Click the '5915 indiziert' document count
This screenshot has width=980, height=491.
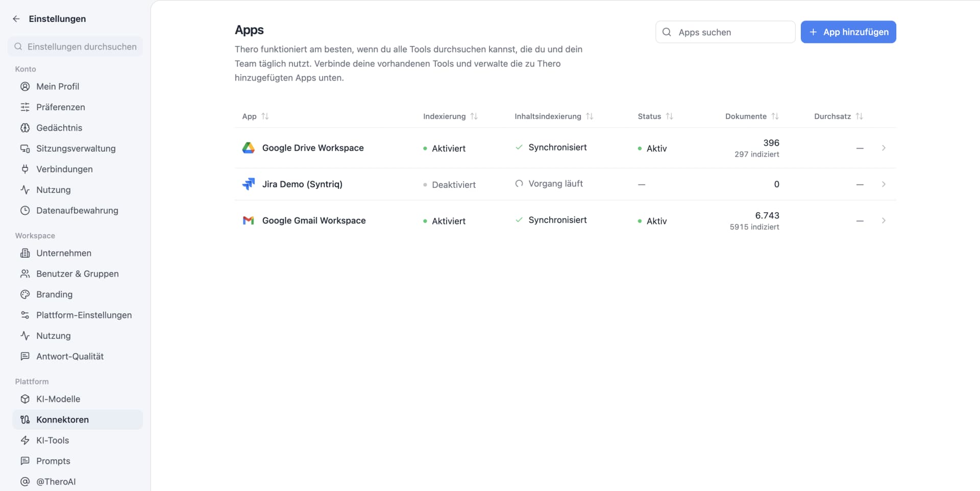pyautogui.click(x=754, y=227)
